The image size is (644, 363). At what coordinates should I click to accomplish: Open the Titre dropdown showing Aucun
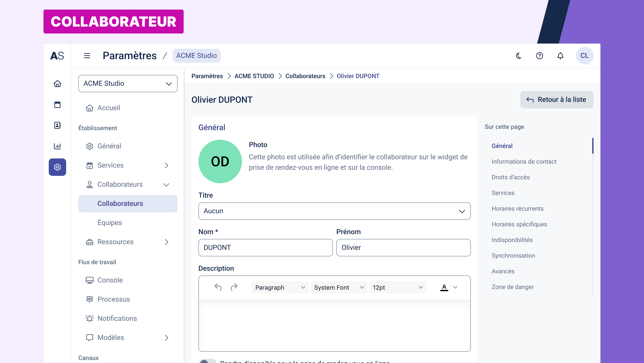click(x=334, y=211)
